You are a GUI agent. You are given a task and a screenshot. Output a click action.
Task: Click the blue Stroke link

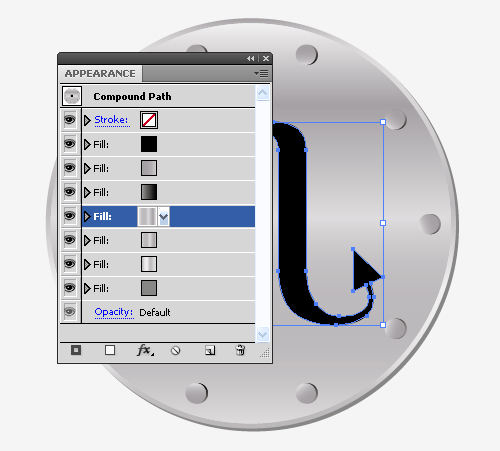coord(111,120)
